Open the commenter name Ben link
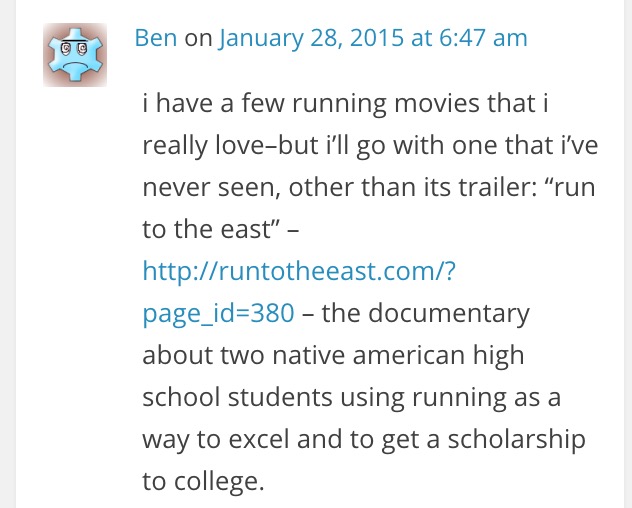Image resolution: width=632 pixels, height=508 pixels. click(156, 38)
